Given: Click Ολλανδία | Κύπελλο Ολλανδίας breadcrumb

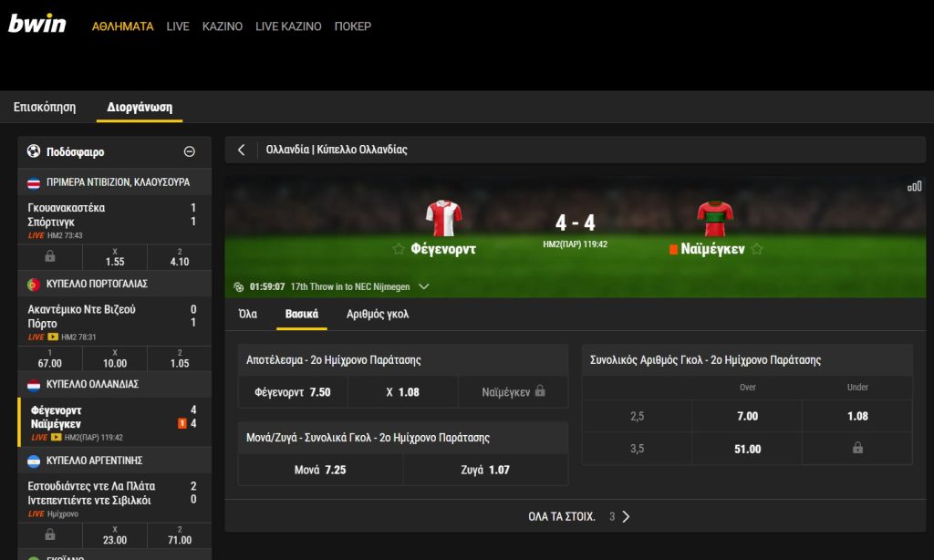Looking at the screenshot, I should (337, 150).
